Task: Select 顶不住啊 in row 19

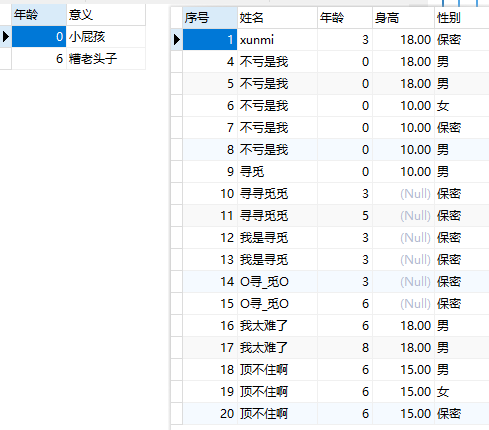Action: tap(277, 392)
